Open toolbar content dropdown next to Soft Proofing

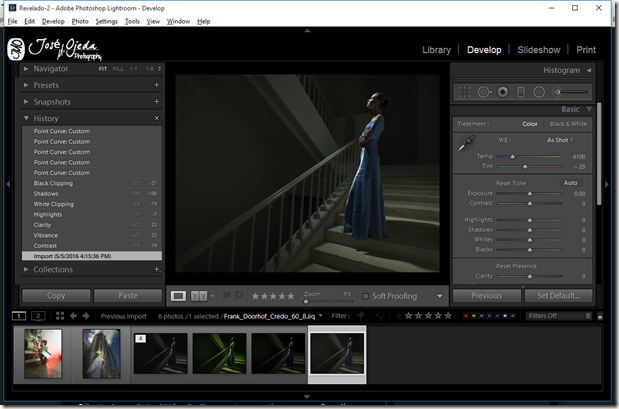pos(439,296)
